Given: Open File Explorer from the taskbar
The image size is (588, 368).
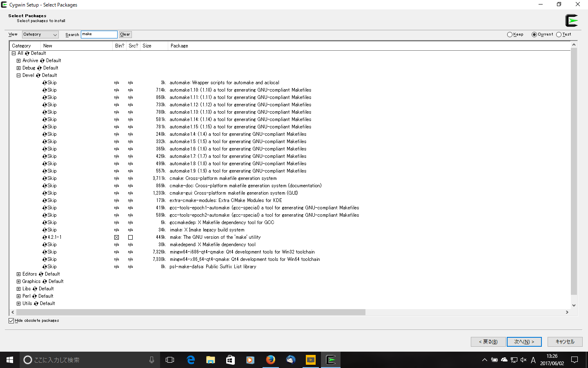Looking at the screenshot, I should 210,360.
